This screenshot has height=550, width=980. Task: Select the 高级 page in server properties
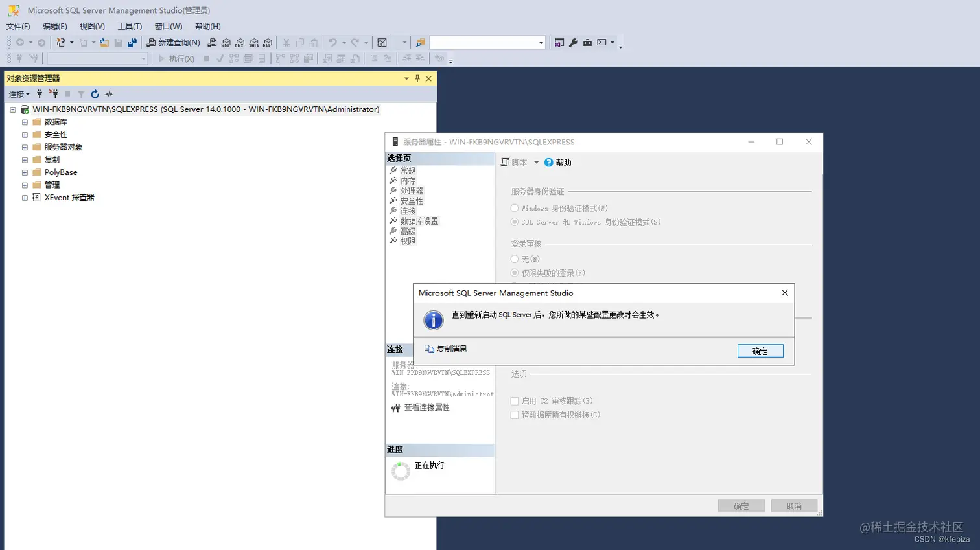pyautogui.click(x=408, y=231)
